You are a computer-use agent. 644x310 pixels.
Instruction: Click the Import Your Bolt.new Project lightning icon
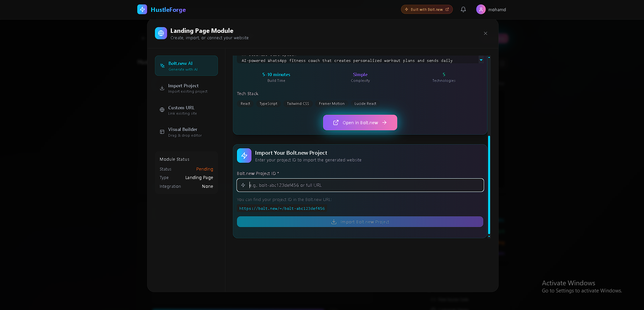[244, 156]
